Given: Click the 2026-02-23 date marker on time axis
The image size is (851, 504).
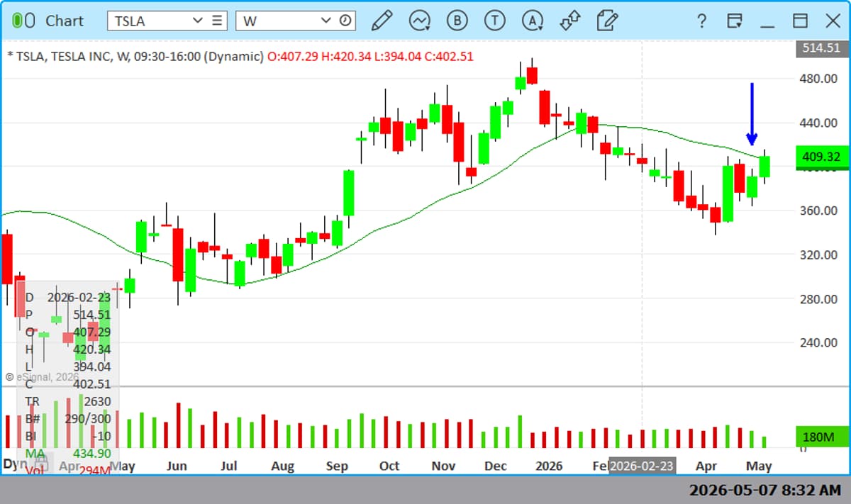Looking at the screenshot, I should pyautogui.click(x=642, y=466).
